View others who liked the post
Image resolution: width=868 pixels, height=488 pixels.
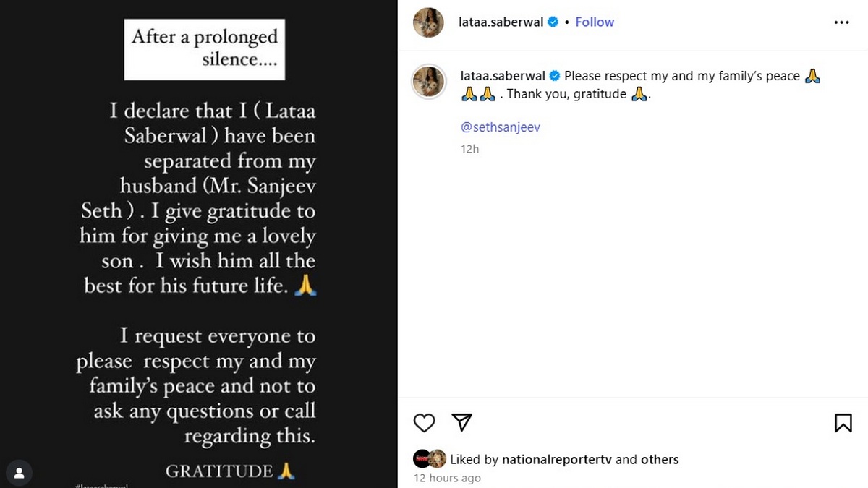coord(660,459)
